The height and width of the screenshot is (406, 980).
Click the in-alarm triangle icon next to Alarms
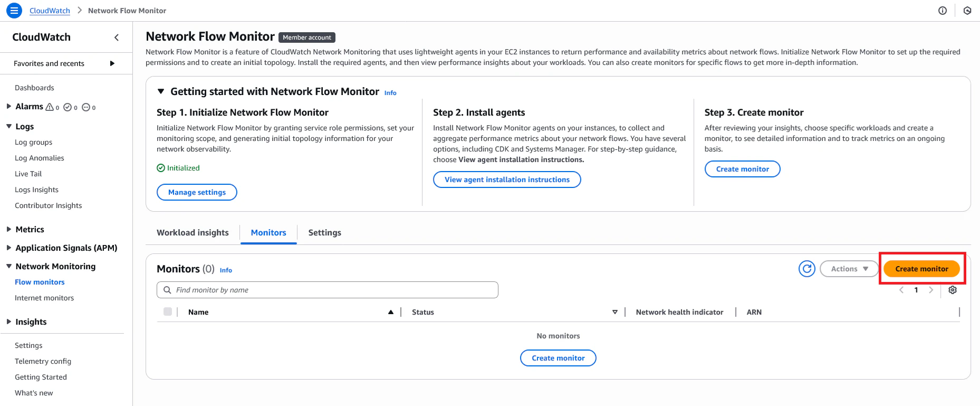[50, 107]
